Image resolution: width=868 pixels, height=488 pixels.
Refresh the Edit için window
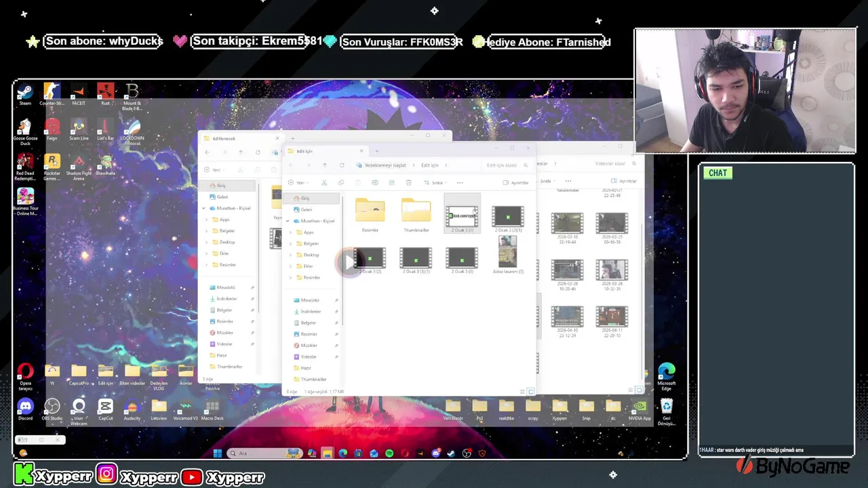pos(342,165)
